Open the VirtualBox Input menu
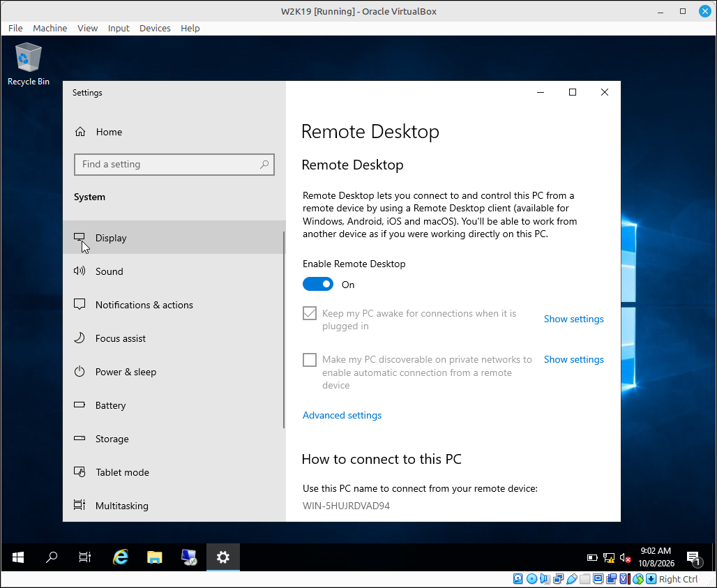 (x=119, y=29)
